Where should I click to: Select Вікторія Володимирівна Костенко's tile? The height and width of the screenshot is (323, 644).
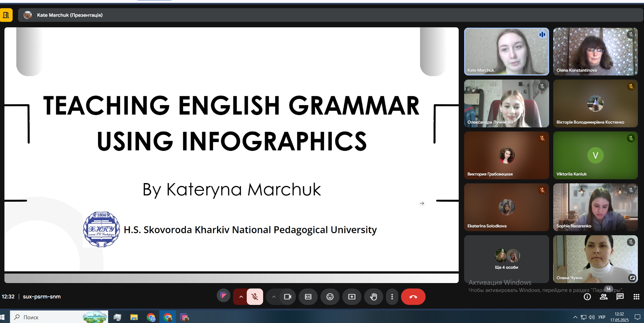point(595,103)
